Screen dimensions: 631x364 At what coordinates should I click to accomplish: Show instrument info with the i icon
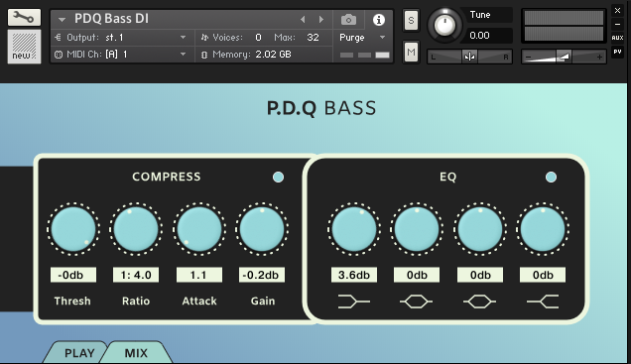[379, 20]
